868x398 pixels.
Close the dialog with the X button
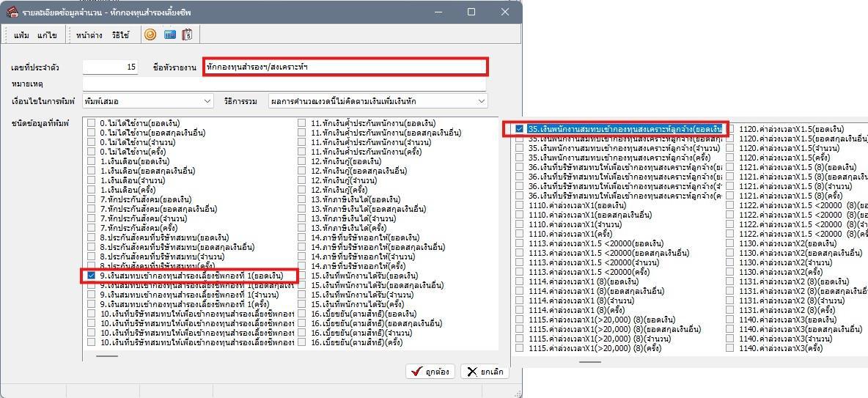(x=504, y=11)
